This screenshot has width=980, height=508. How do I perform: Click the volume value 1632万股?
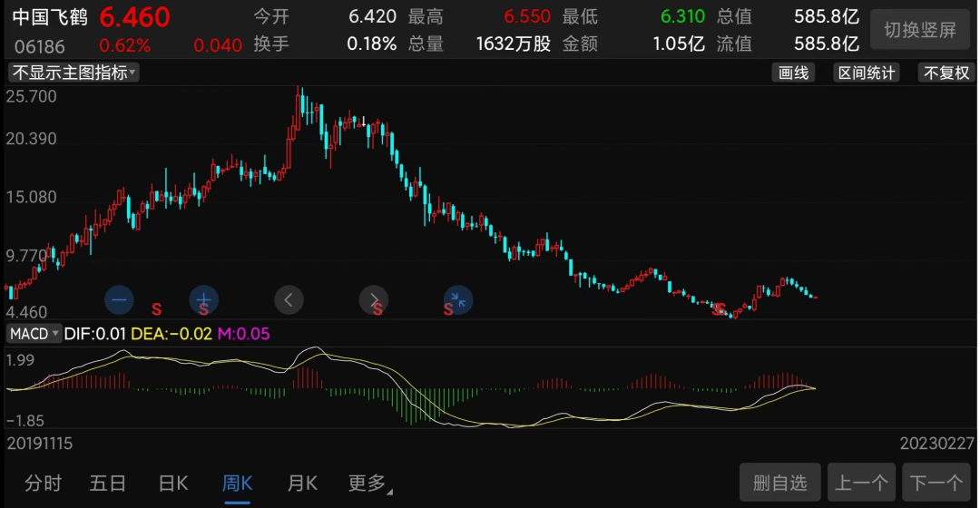(513, 44)
